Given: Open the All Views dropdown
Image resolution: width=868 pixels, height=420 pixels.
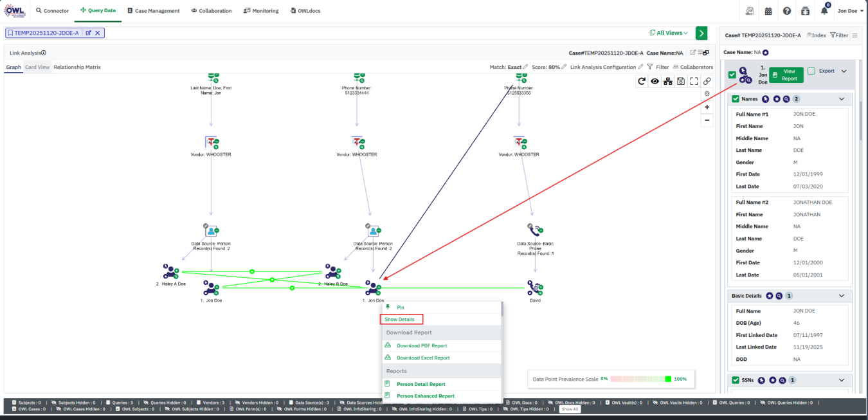Looking at the screenshot, I should [x=669, y=33].
